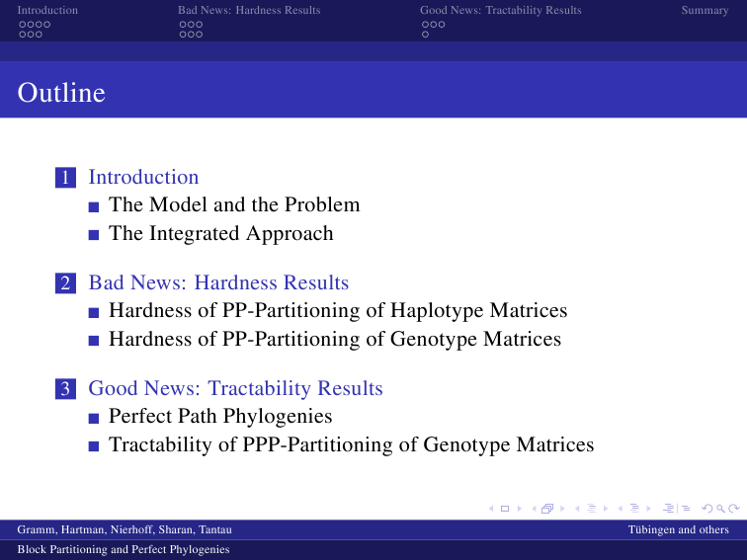Click first circle in Introduction's top row
Screen dimensions: 747x560
click(23, 25)
